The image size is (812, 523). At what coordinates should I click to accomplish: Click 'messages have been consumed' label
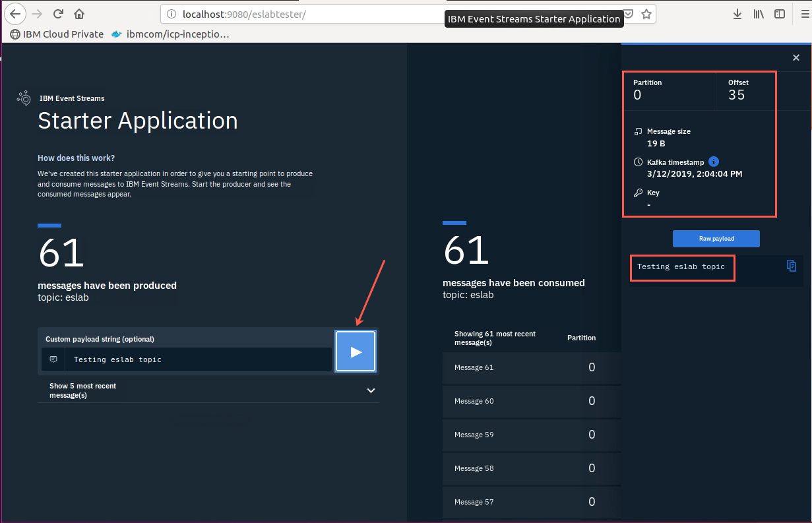(x=514, y=283)
